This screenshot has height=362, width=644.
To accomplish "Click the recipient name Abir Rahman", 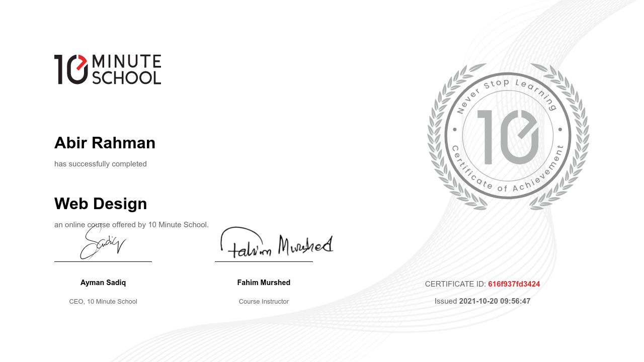I will pyautogui.click(x=105, y=143).
